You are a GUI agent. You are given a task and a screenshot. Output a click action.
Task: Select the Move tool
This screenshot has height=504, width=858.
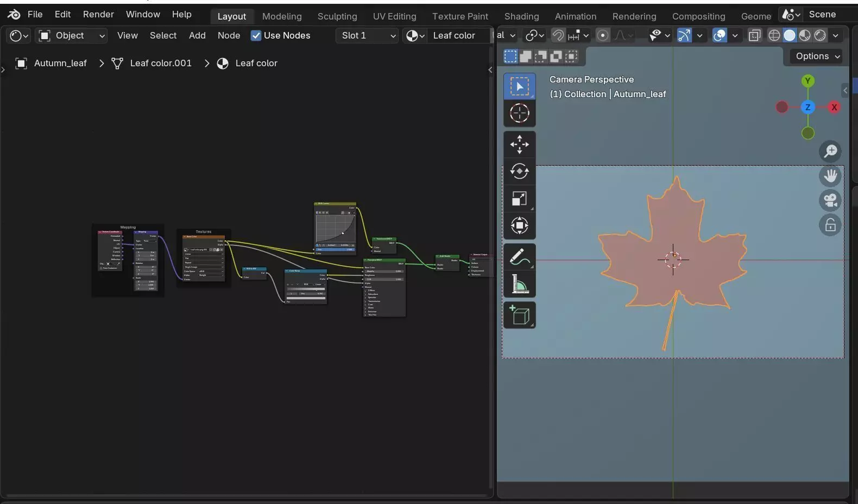click(x=520, y=144)
